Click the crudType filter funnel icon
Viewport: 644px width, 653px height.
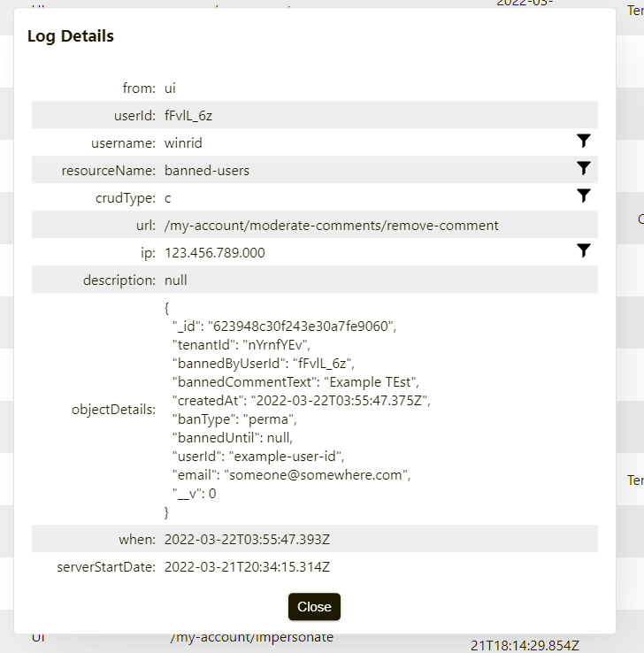pos(583,196)
